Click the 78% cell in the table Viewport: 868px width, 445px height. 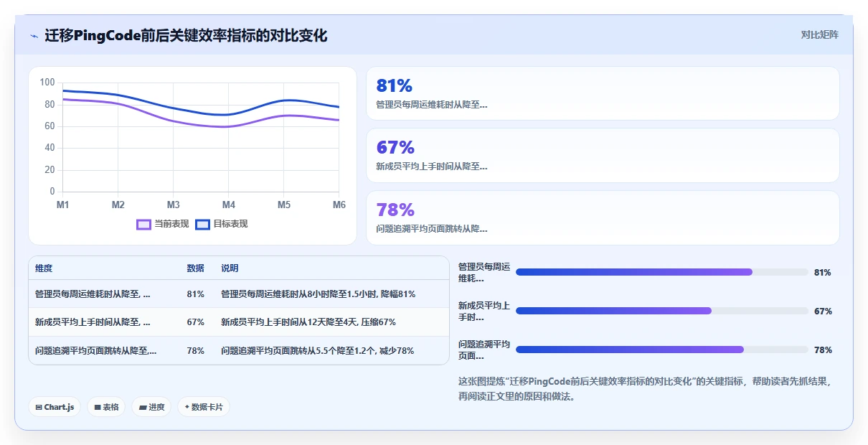(195, 351)
